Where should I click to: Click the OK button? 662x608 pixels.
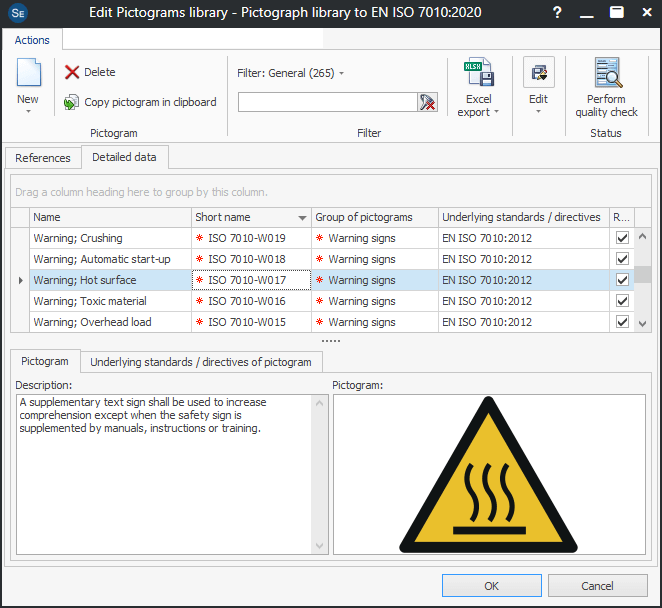491,586
